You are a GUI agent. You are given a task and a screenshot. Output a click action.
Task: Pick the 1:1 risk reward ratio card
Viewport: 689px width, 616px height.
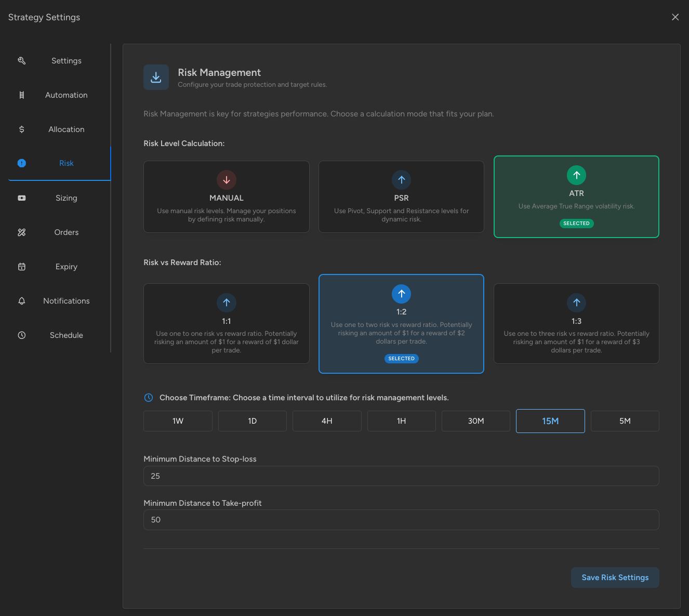pyautogui.click(x=227, y=323)
